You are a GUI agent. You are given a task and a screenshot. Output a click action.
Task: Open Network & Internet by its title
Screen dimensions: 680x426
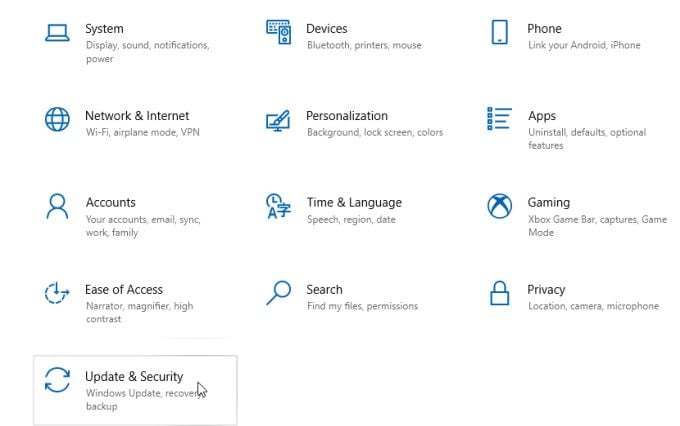137,116
